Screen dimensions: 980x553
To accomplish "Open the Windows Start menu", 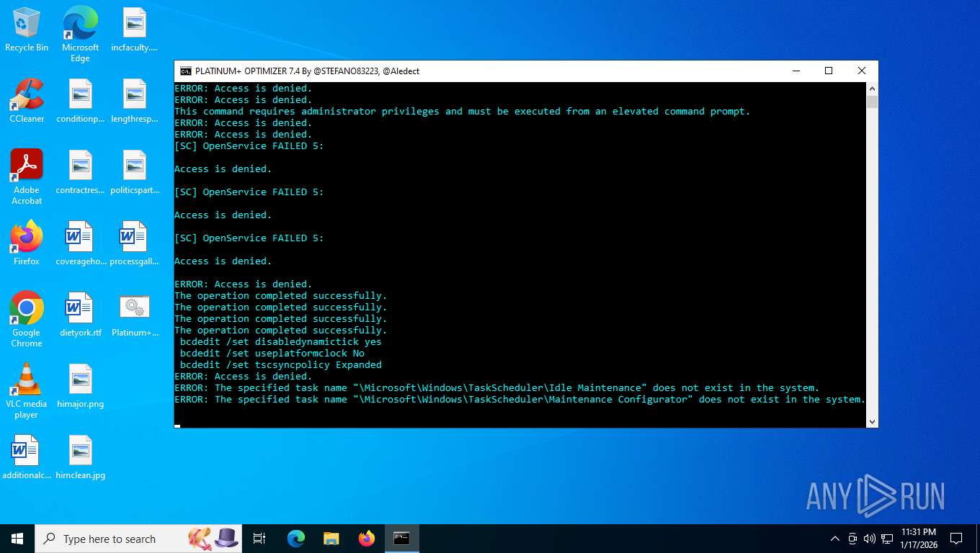I will (17, 539).
